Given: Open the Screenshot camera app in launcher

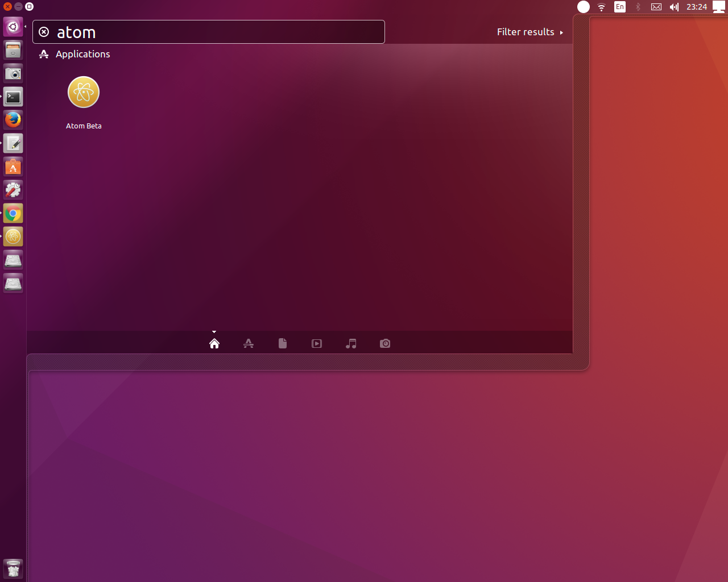Looking at the screenshot, I should pos(13,73).
